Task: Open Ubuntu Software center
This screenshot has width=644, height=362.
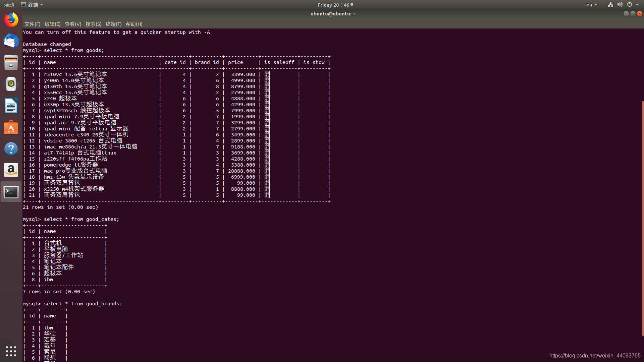Action: pyautogui.click(x=11, y=127)
